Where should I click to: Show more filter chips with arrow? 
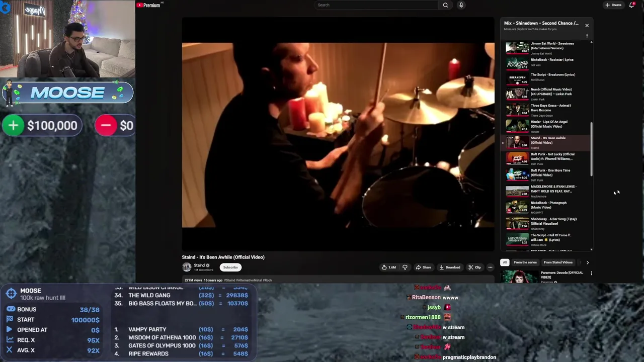pyautogui.click(x=587, y=262)
